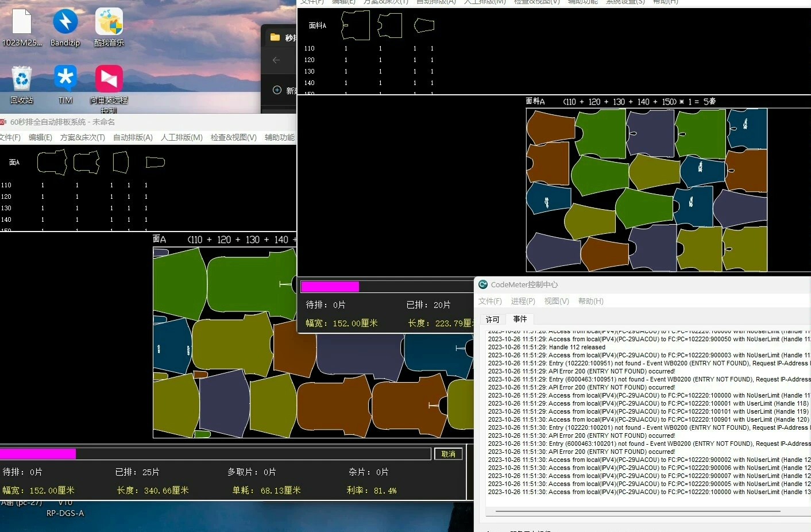The width and height of the screenshot is (811, 532).
Task: Select the sleeve pattern thumbnail in the 面料A row
Action: pos(424,25)
